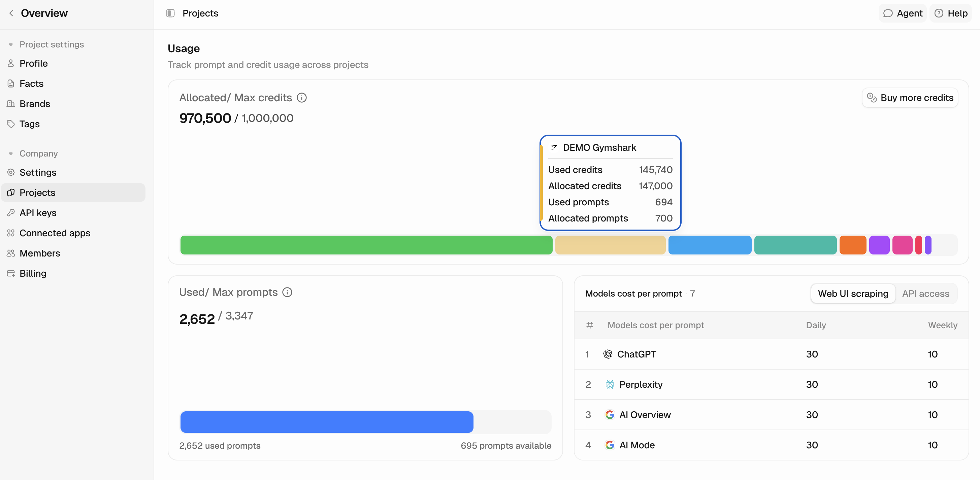Click the ChatGPT row label
This screenshot has width=980, height=480.
coord(636,354)
